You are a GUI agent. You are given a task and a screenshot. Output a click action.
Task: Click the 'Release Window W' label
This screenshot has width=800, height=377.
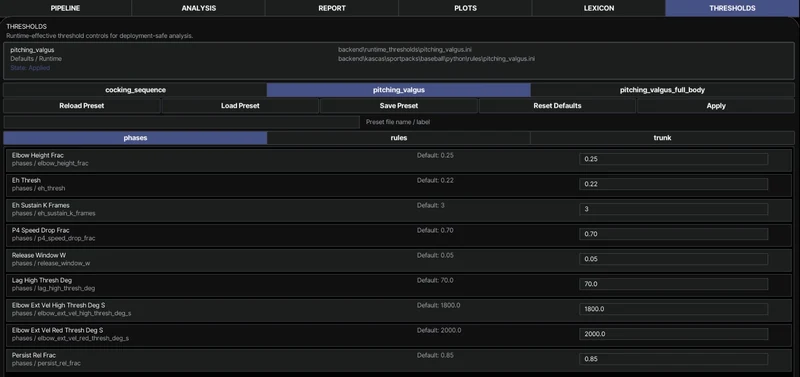pyautogui.click(x=39, y=255)
